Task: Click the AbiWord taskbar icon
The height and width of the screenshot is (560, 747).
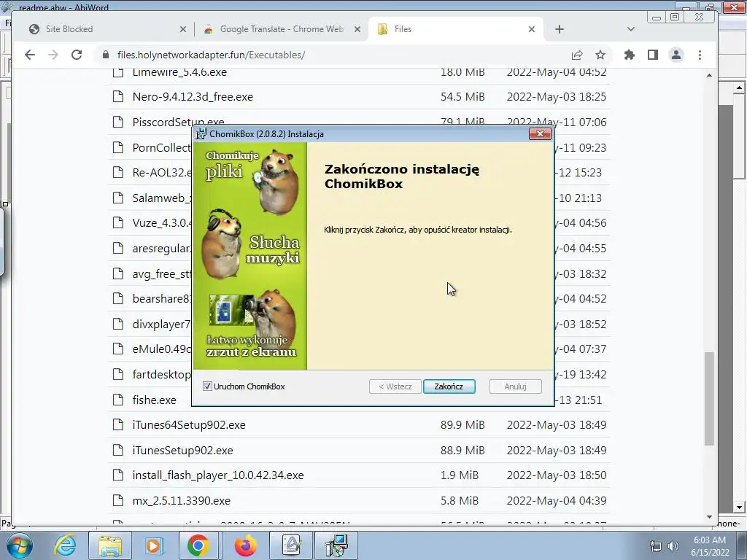Action: pos(292,545)
